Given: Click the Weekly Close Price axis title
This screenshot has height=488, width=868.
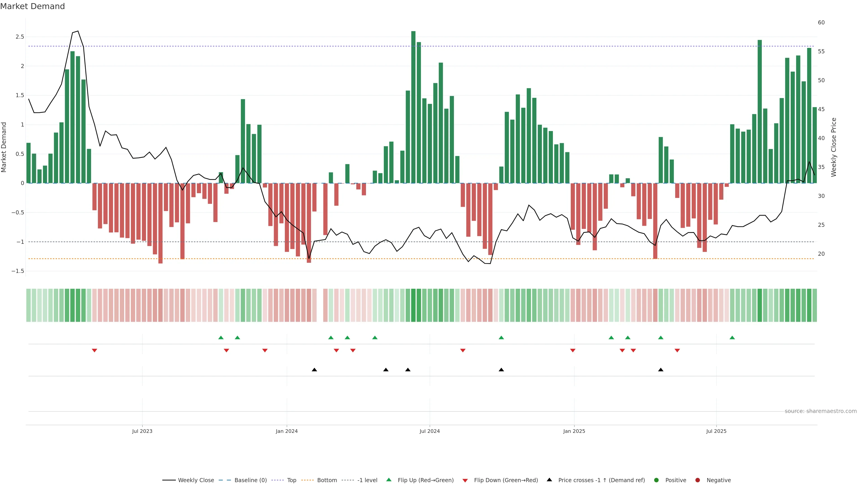Looking at the screenshot, I should point(834,147).
